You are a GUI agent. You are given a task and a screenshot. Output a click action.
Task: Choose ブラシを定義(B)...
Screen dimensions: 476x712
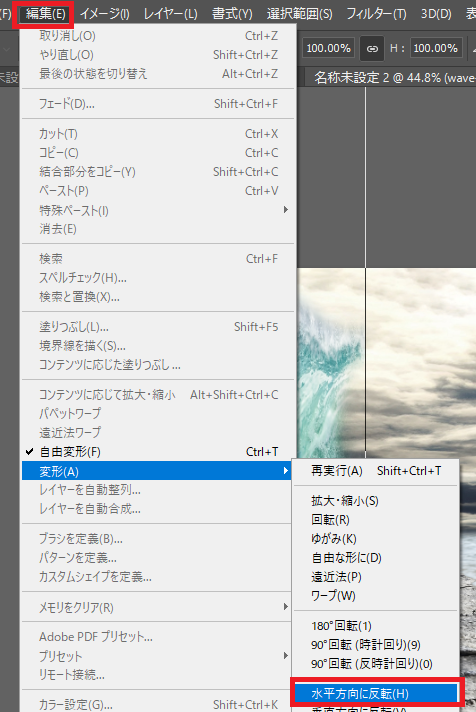click(x=157, y=539)
